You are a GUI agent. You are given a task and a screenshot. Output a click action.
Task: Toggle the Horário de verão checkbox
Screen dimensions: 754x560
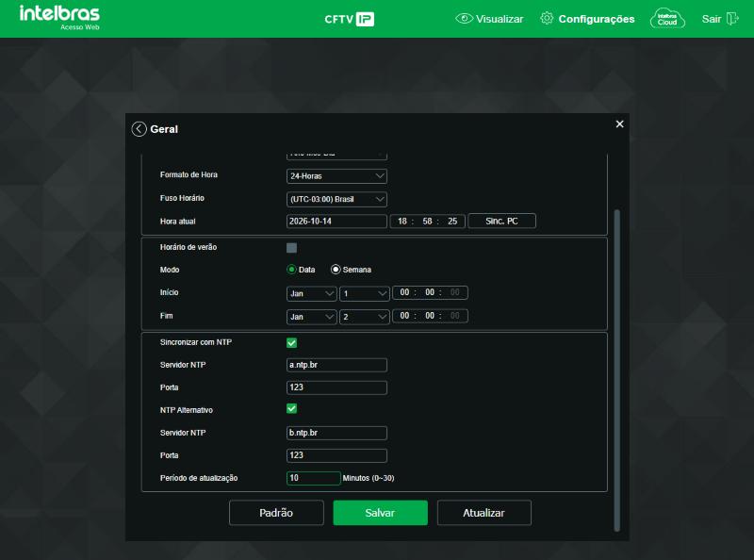[291, 248]
